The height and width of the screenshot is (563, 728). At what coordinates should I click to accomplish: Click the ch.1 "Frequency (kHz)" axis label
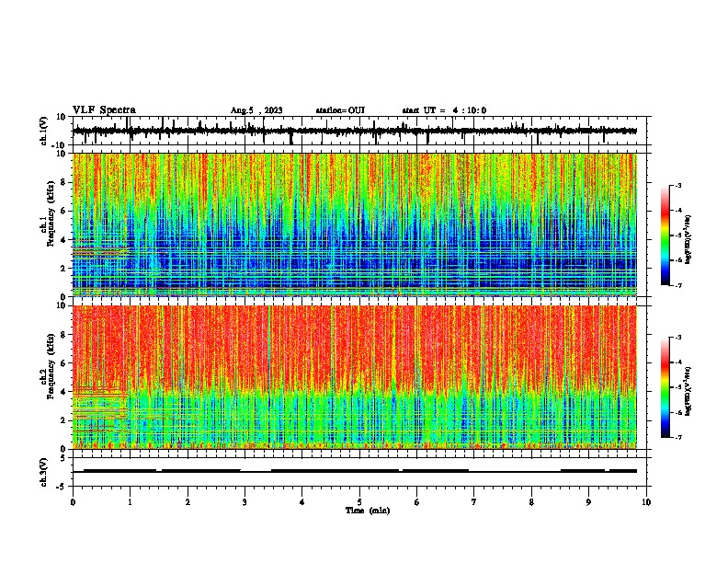click(51, 214)
